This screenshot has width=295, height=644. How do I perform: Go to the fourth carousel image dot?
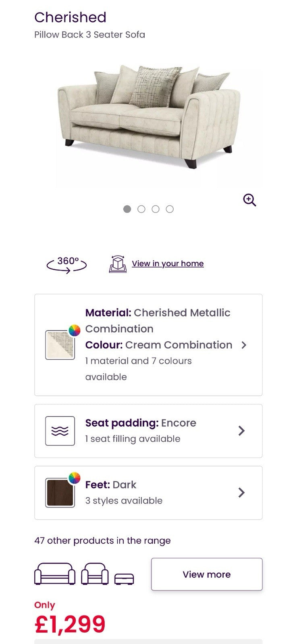170,209
